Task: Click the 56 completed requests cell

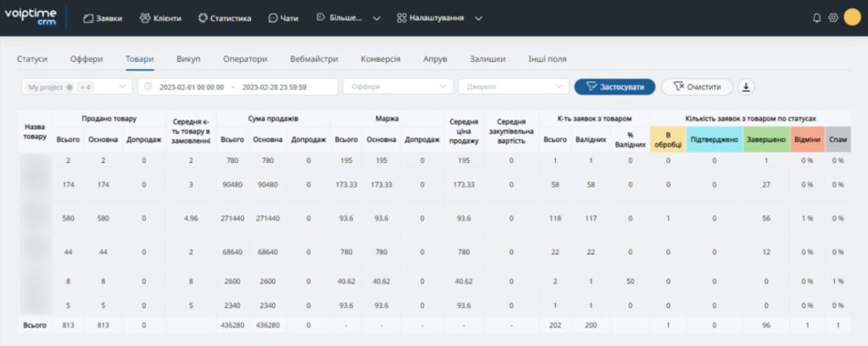Action: click(x=766, y=218)
